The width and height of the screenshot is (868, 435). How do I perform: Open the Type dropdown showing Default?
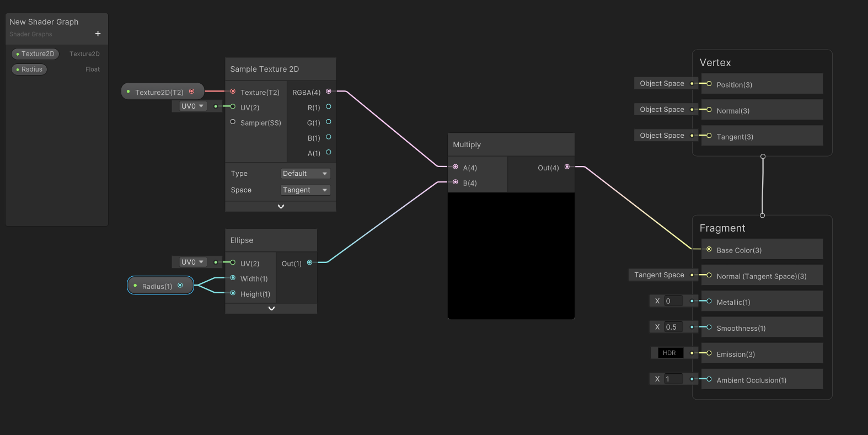(306, 174)
